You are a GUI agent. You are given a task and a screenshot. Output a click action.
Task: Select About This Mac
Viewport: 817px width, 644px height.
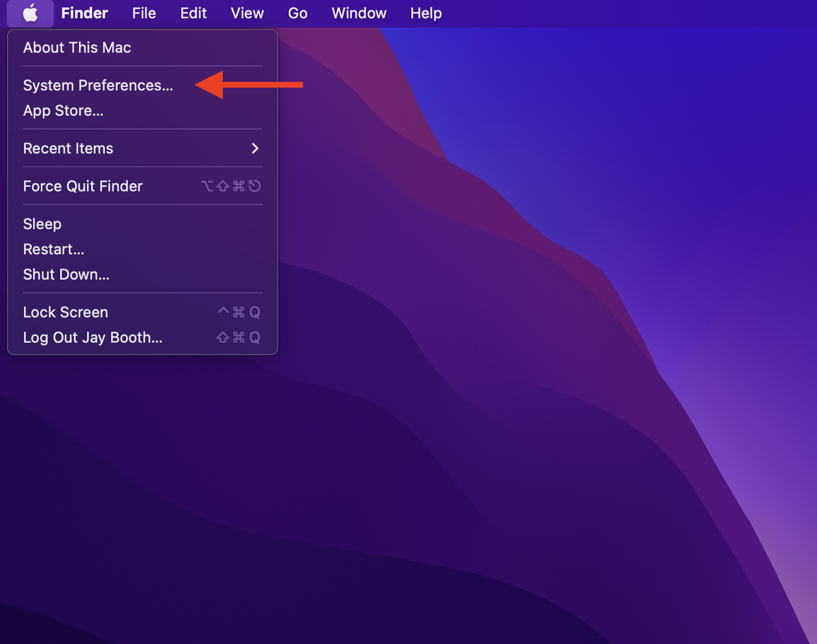click(77, 48)
